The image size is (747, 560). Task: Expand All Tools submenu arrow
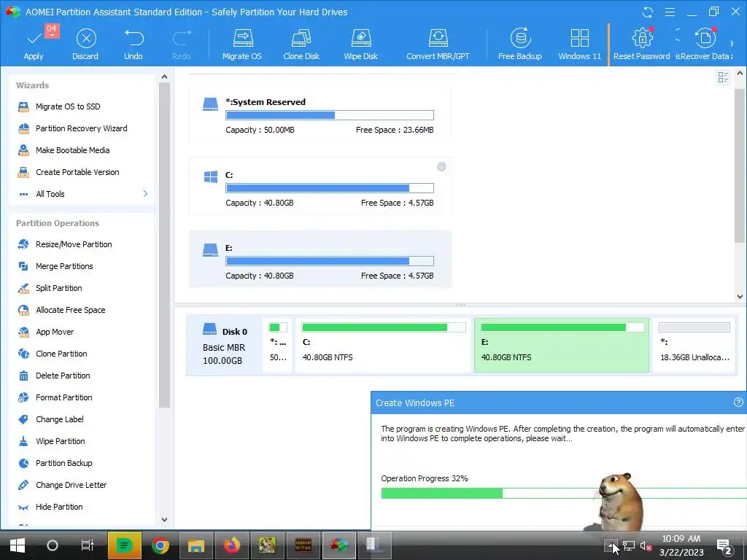145,194
